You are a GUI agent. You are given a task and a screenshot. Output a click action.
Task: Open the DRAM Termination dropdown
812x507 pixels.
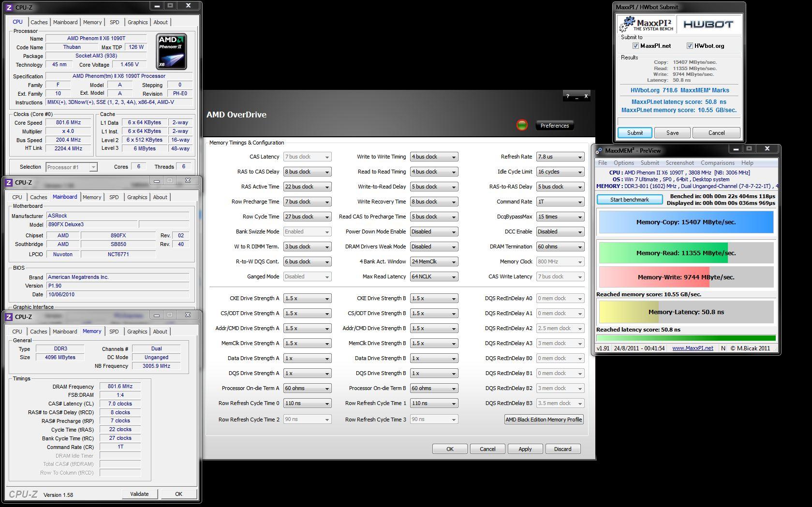pos(561,246)
